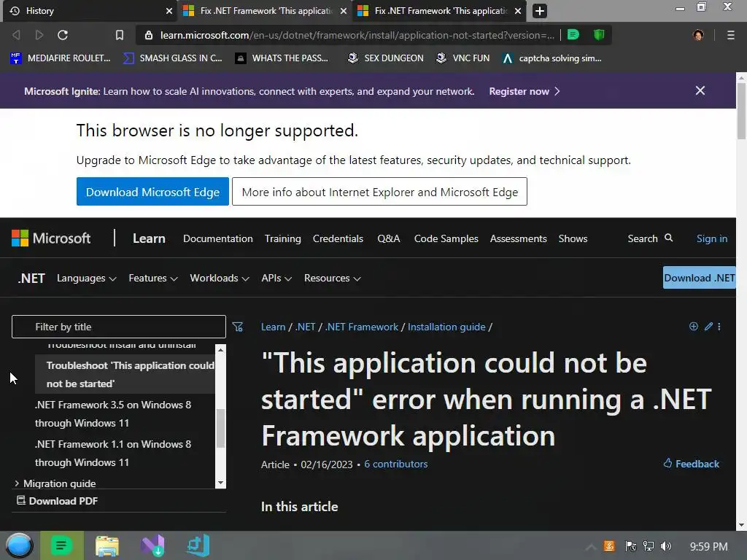Screen dimensions: 747x560
Task: Go forward with the browser arrow
Action: coord(39,35)
